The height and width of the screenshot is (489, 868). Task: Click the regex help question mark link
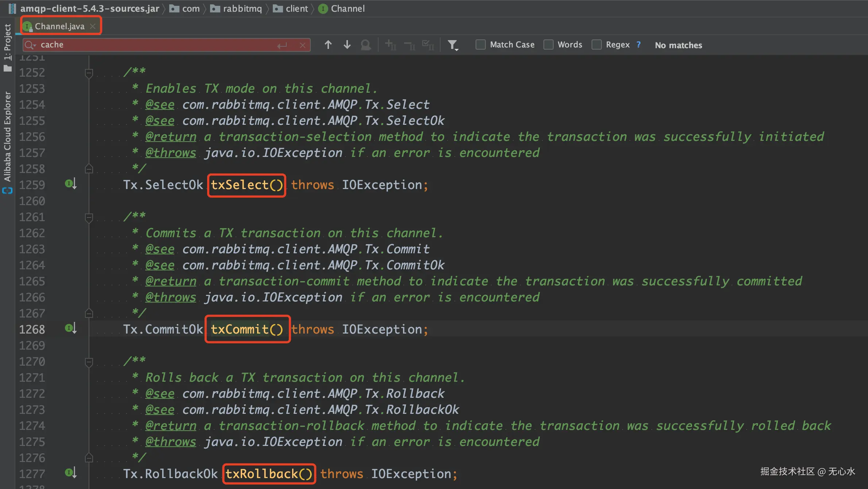(x=638, y=45)
